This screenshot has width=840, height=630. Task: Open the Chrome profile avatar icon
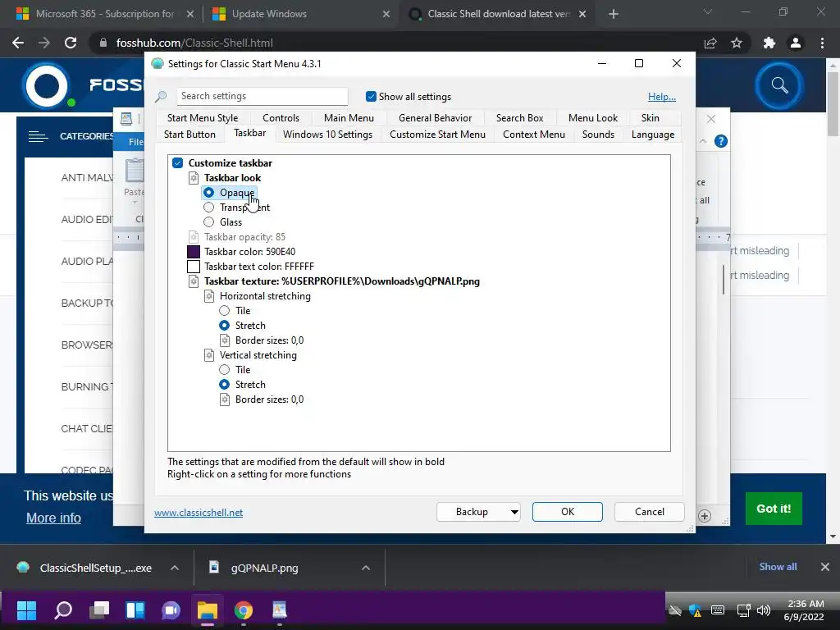(x=796, y=43)
